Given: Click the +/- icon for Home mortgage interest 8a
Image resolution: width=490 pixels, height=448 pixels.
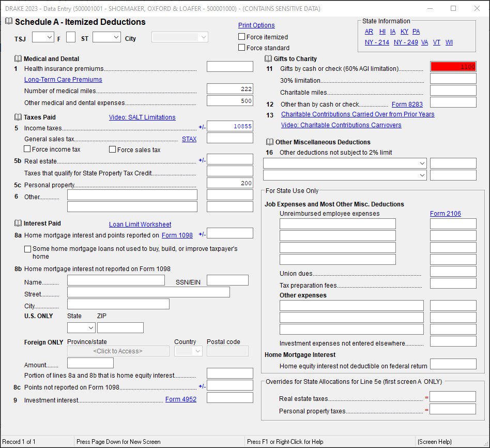Looking at the screenshot, I should click(x=202, y=234).
